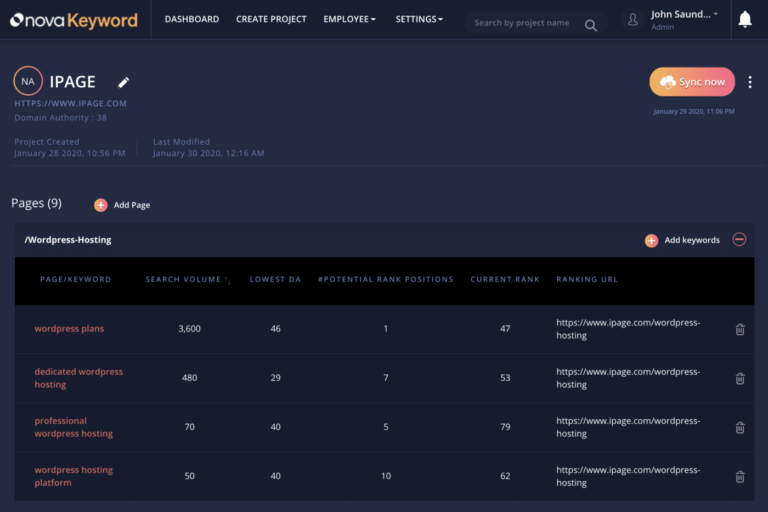Click the Add keywords plus icon
The height and width of the screenshot is (512, 768).
click(x=651, y=240)
